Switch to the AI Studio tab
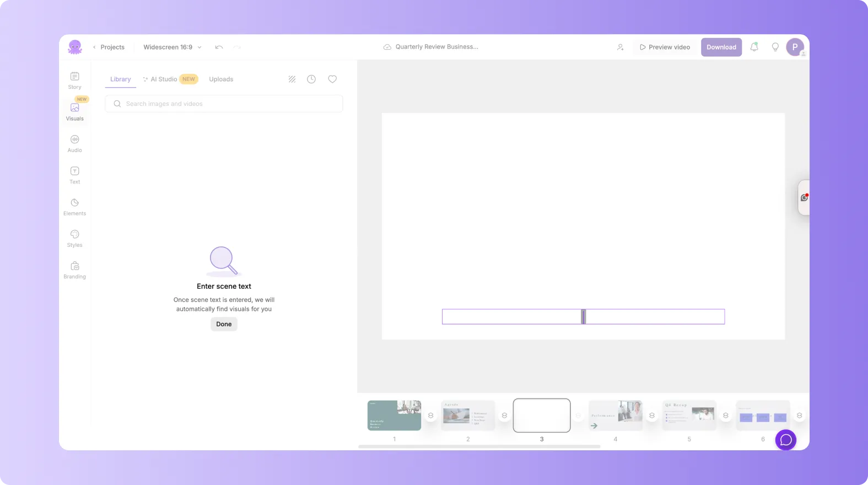This screenshot has width=868, height=485. pos(164,79)
